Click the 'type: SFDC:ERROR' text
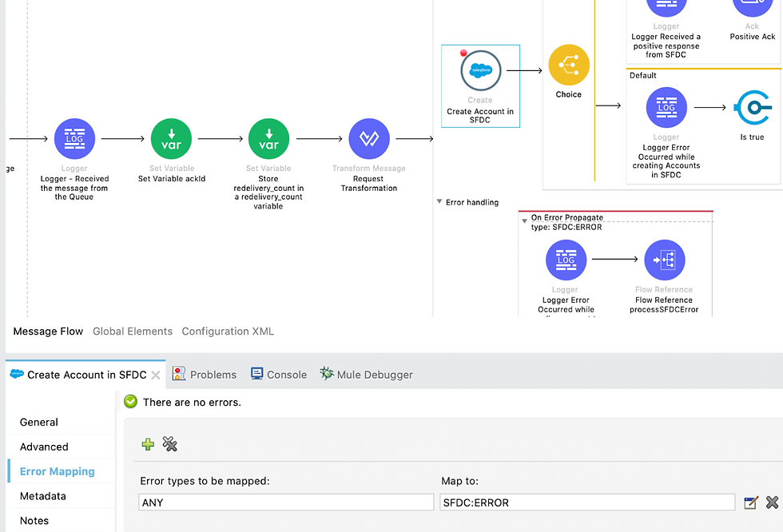 [x=566, y=227]
